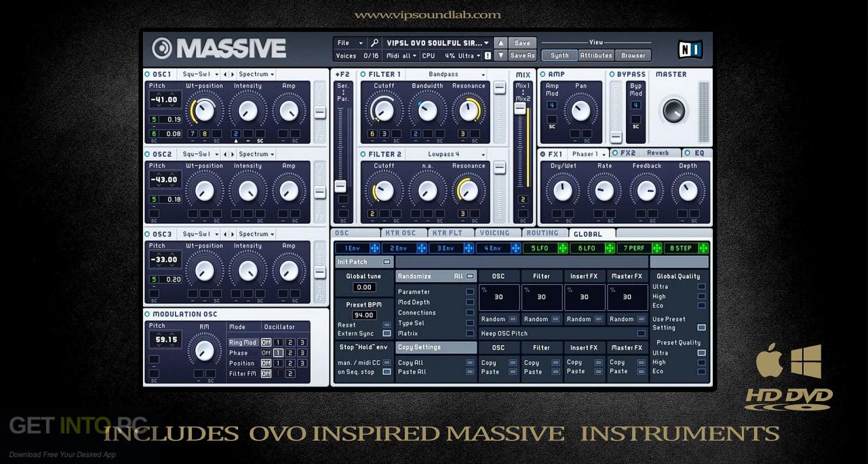Click the Filter 1 Resonance knob
Viewport: 868px width, 464px height.
469,111
